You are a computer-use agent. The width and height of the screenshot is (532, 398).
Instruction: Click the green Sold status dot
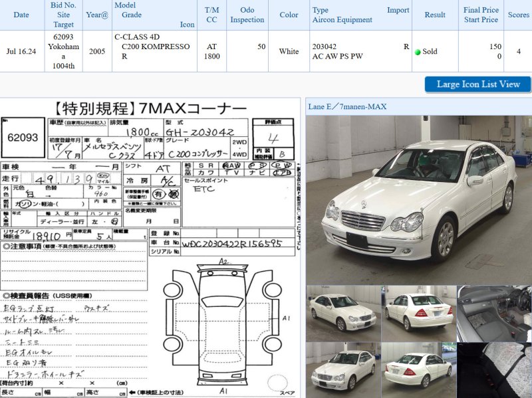click(418, 52)
